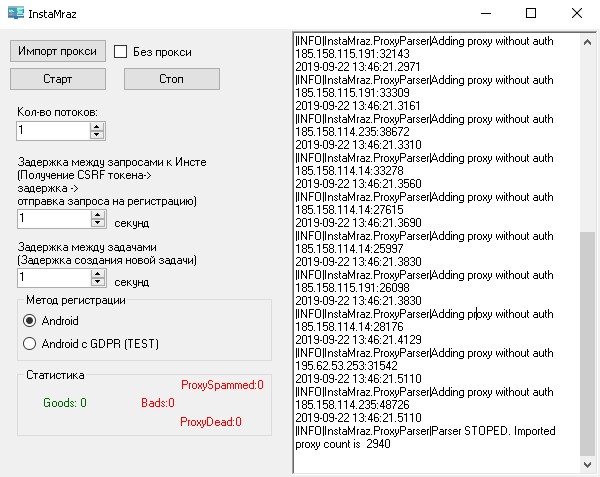Decrease Кол-во потоков with down arrow
600x477 pixels.
(x=97, y=134)
